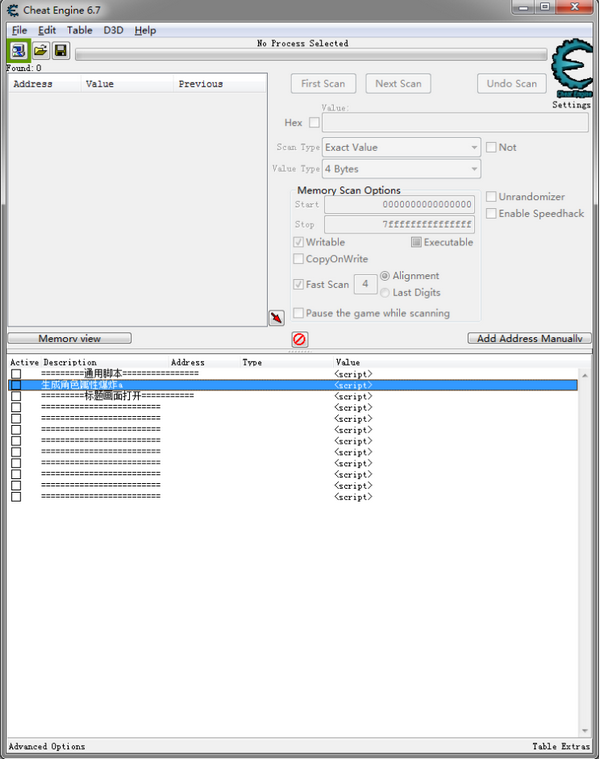
Task: Click the Undo Scan button
Action: (x=511, y=84)
